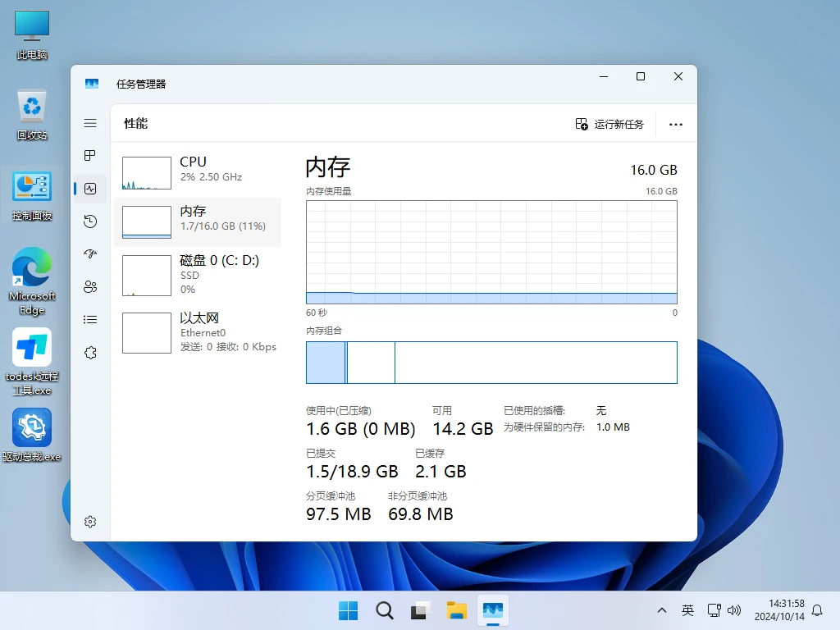Open the Startup apps page icon

click(x=90, y=254)
